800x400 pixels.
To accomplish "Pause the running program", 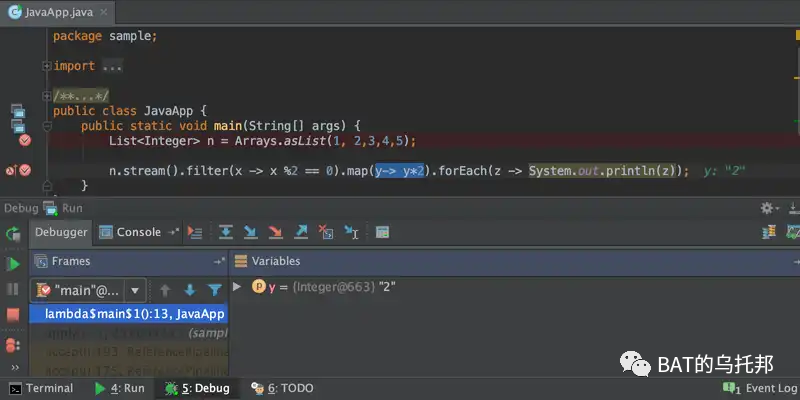I will pos(13,289).
